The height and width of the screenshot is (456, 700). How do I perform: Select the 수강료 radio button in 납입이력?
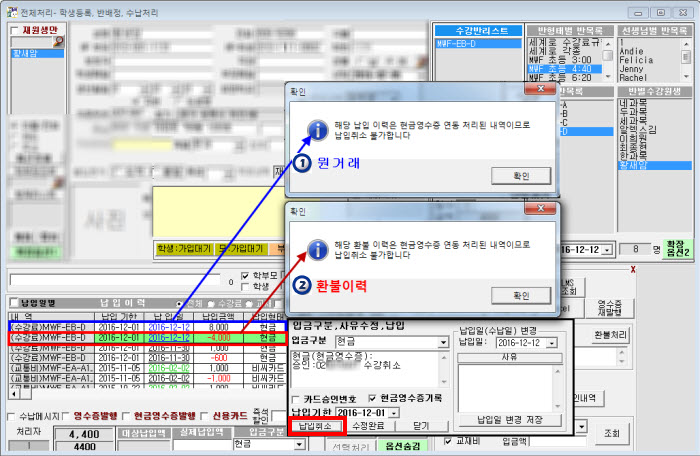pos(212,304)
